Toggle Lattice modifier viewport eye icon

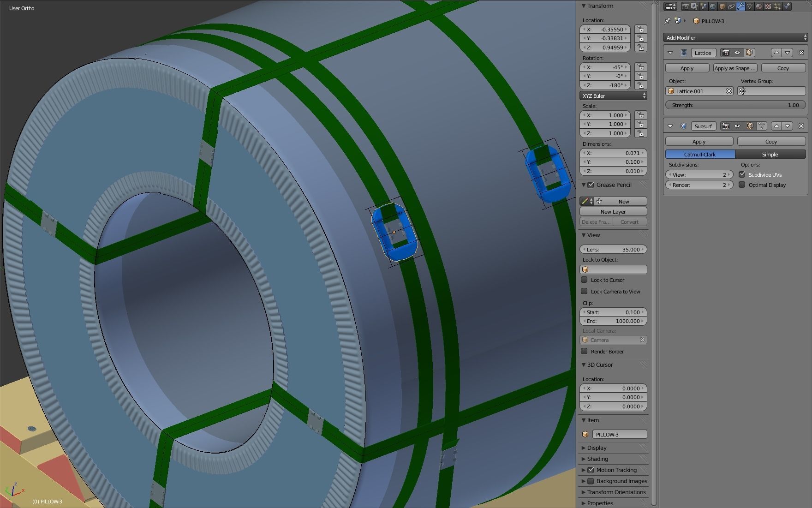(737, 53)
